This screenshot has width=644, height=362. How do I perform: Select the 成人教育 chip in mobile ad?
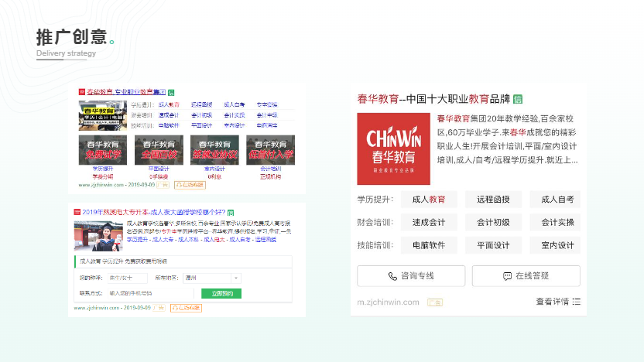pyautogui.click(x=429, y=200)
